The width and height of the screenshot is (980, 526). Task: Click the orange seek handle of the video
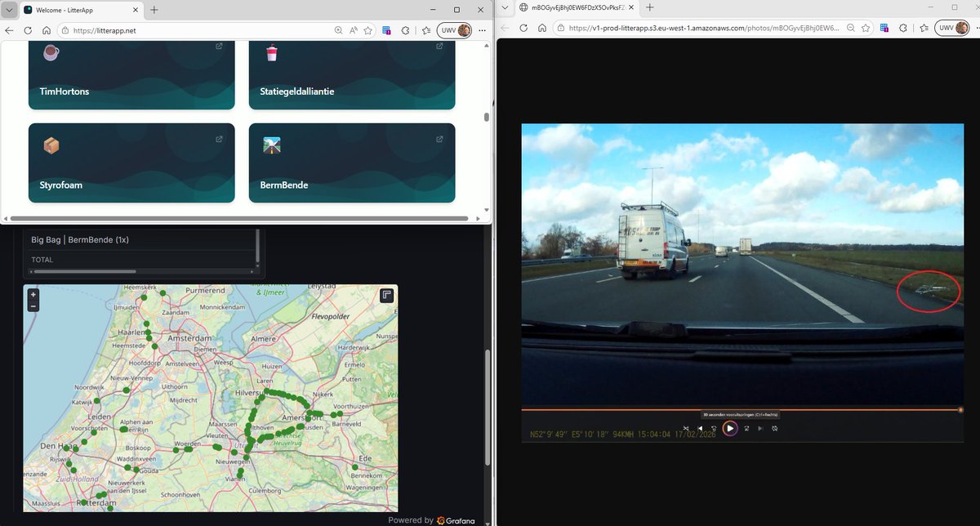(960, 409)
